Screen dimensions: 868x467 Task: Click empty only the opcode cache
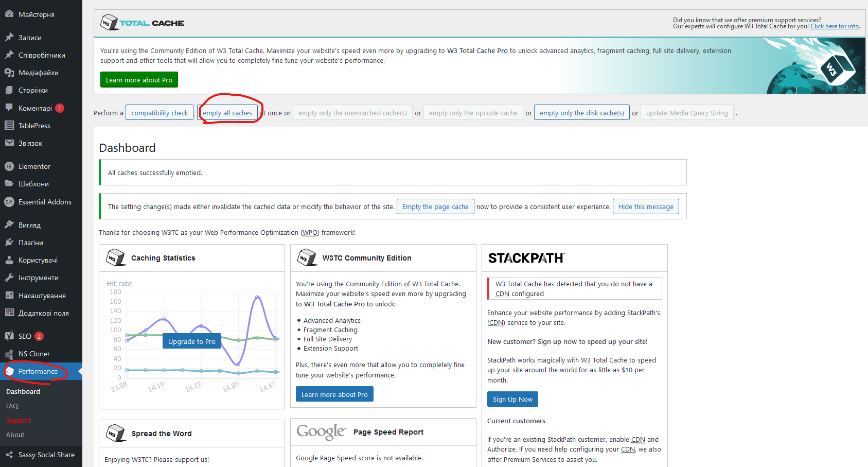pos(473,113)
